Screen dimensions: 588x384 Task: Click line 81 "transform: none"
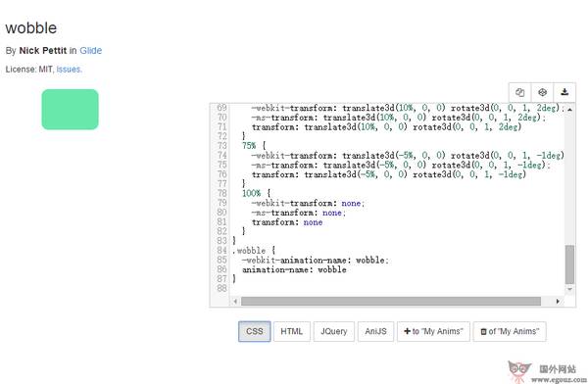coord(287,222)
